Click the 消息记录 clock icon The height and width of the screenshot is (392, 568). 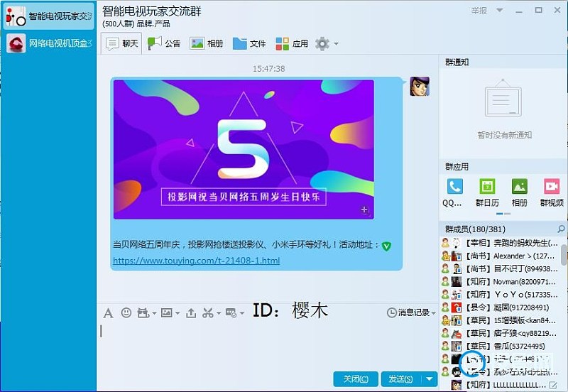[392, 312]
